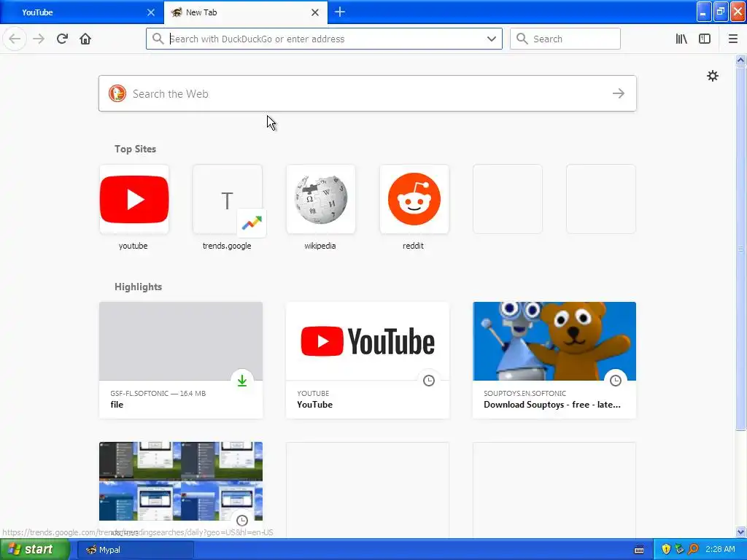Open the Download Souptoys highlight card

554,360
